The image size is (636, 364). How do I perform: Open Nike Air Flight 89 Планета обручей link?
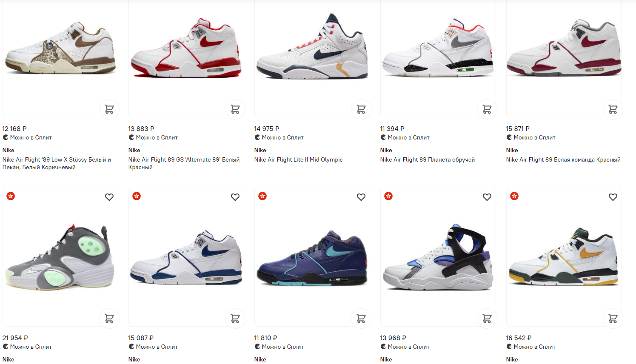427,159
